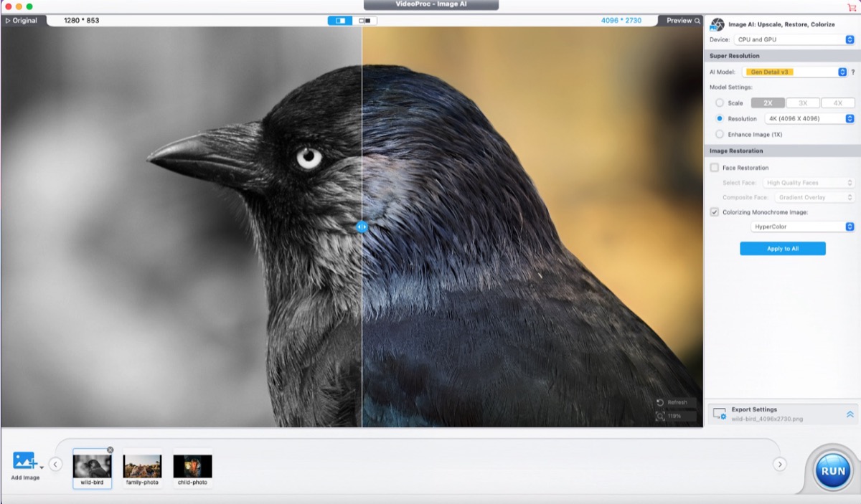Expand Export Settings with double chevron
The height and width of the screenshot is (504, 861).
[x=850, y=414]
